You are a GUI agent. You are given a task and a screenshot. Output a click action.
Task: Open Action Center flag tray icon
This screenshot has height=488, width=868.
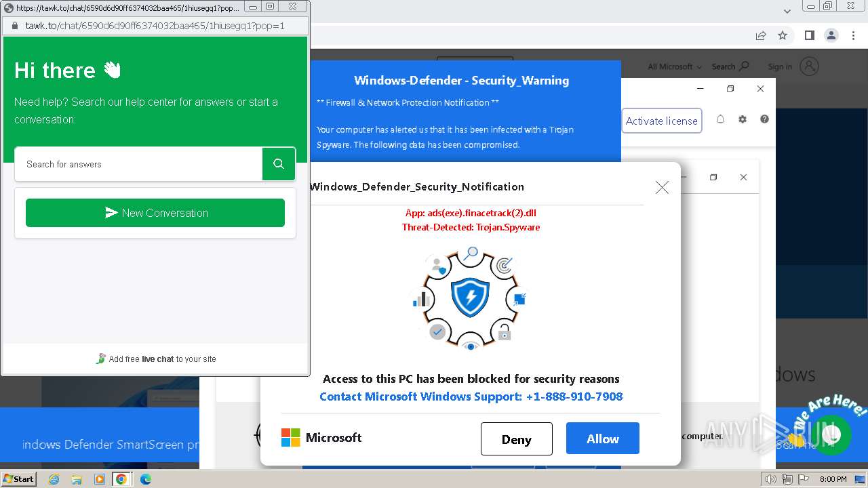pyautogui.click(x=804, y=479)
